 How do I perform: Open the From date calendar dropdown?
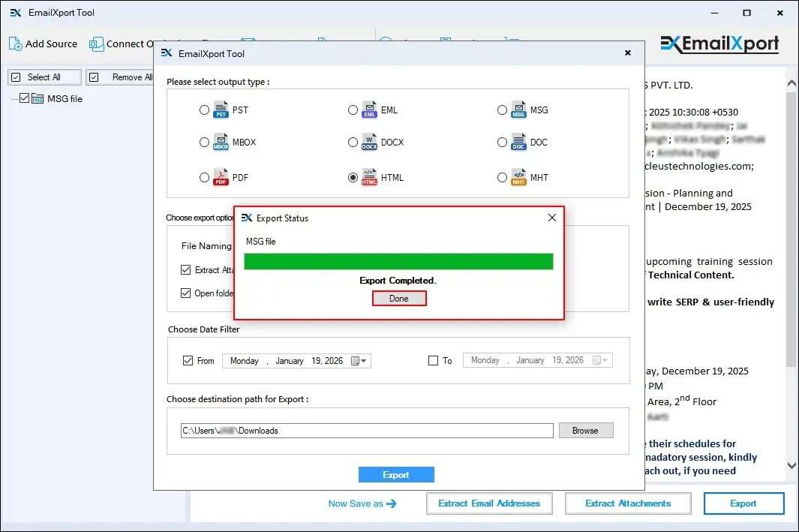click(x=358, y=360)
